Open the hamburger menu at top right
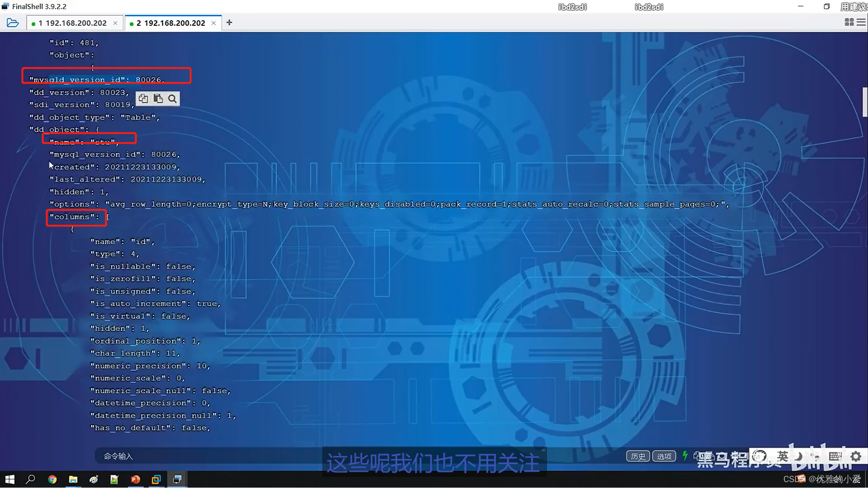Viewport: 868px width, 488px height. (861, 22)
